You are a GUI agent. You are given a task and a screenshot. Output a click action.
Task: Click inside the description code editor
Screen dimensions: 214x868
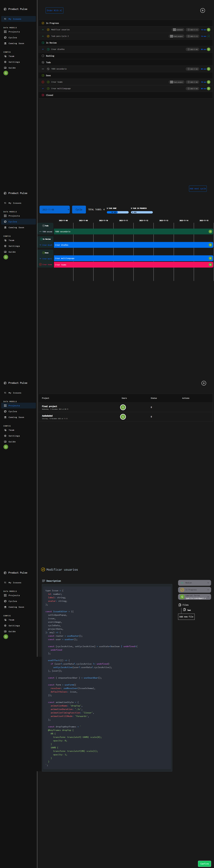107,678
